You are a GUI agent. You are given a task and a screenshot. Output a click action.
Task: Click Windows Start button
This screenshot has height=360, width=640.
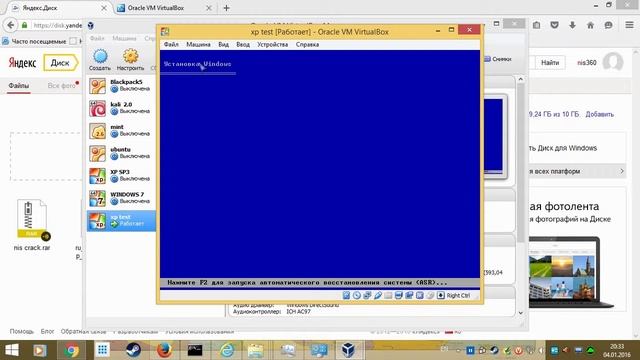coord(11,350)
